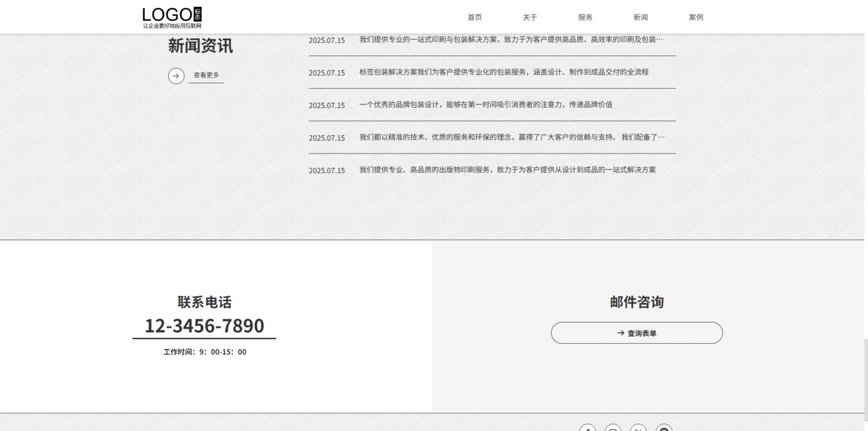The image size is (868, 431).
Task: Open the 首页 navigation item
Action: (x=475, y=17)
